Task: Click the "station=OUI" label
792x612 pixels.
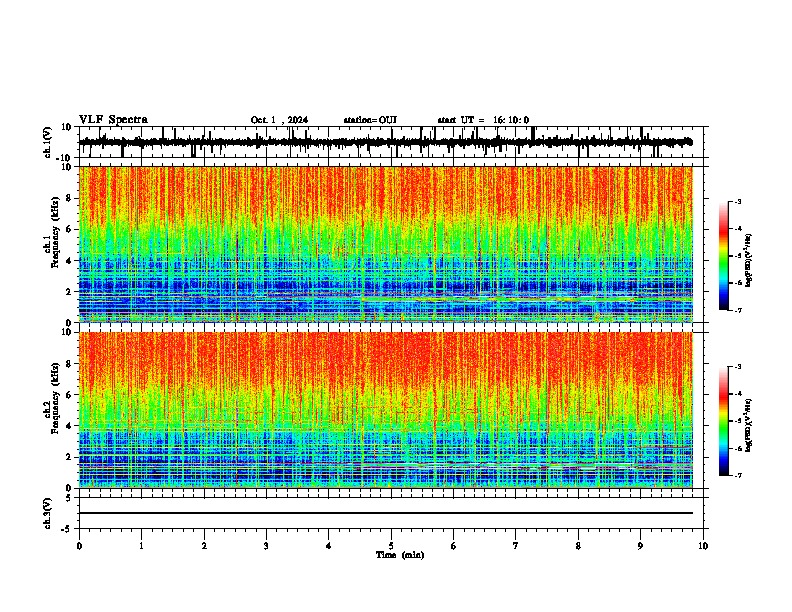Action: [370, 120]
